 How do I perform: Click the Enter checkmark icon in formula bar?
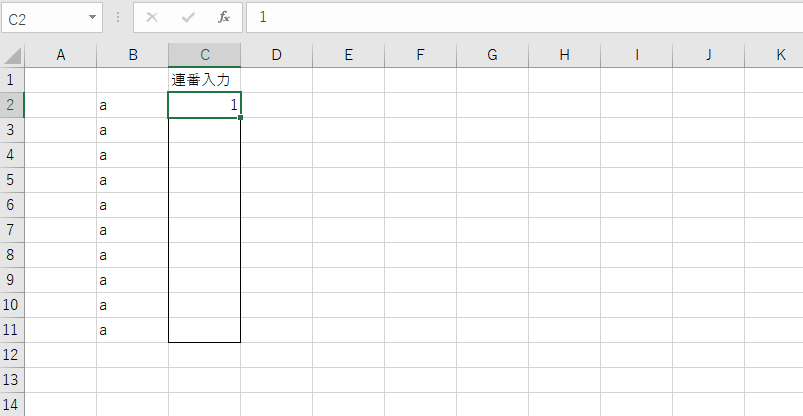(x=188, y=18)
